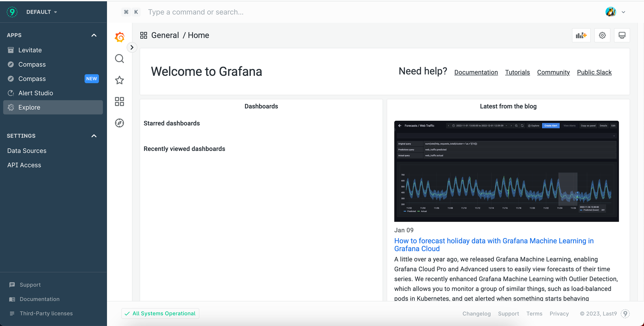Select Data Sources under Settings
Screen dimensions: 644x326
[27, 151]
